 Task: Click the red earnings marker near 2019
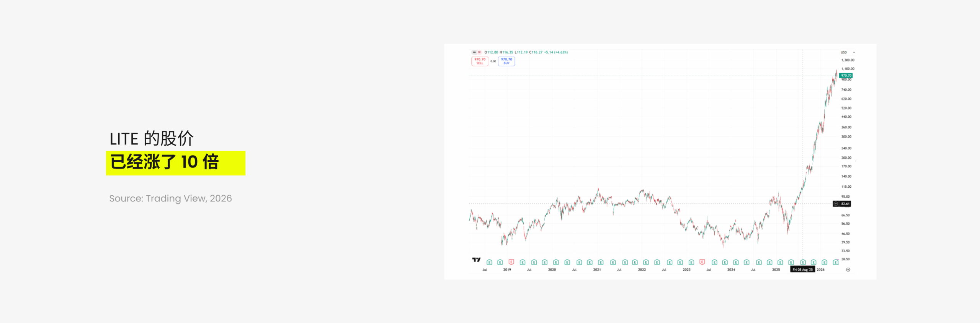(x=511, y=262)
